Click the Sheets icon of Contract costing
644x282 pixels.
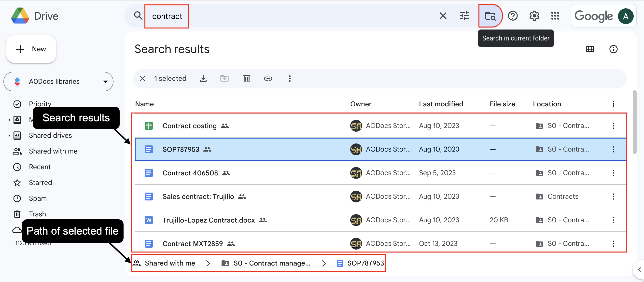click(149, 126)
